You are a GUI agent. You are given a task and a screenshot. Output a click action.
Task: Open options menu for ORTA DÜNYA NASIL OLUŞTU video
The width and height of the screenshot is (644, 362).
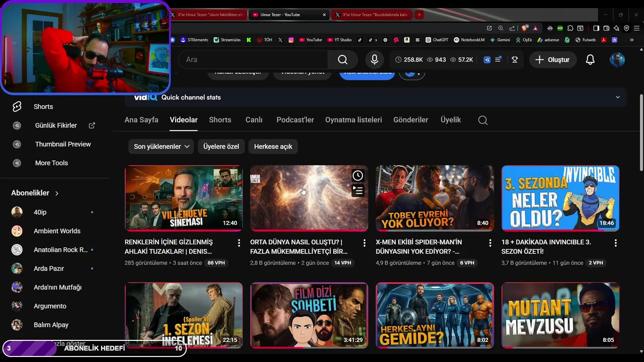coord(364,243)
